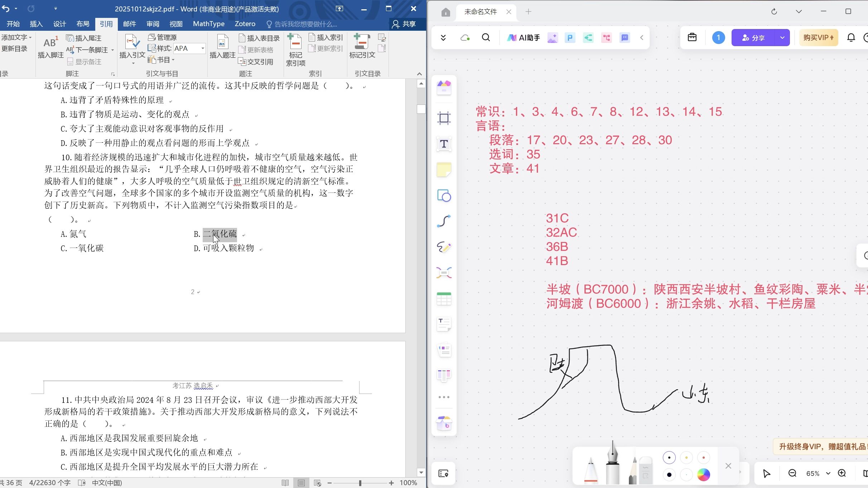Image resolution: width=868 pixels, height=488 pixels.
Task: Open the Review tab in Word
Action: tap(153, 24)
